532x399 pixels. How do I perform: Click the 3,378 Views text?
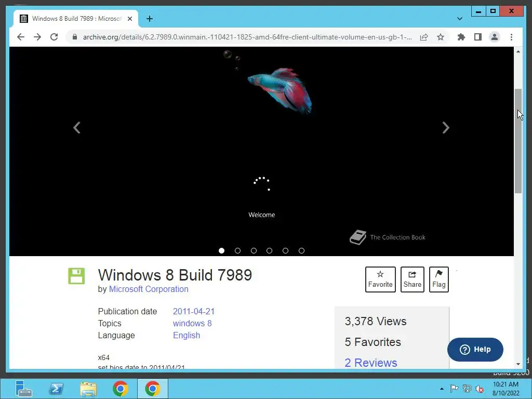click(x=376, y=321)
